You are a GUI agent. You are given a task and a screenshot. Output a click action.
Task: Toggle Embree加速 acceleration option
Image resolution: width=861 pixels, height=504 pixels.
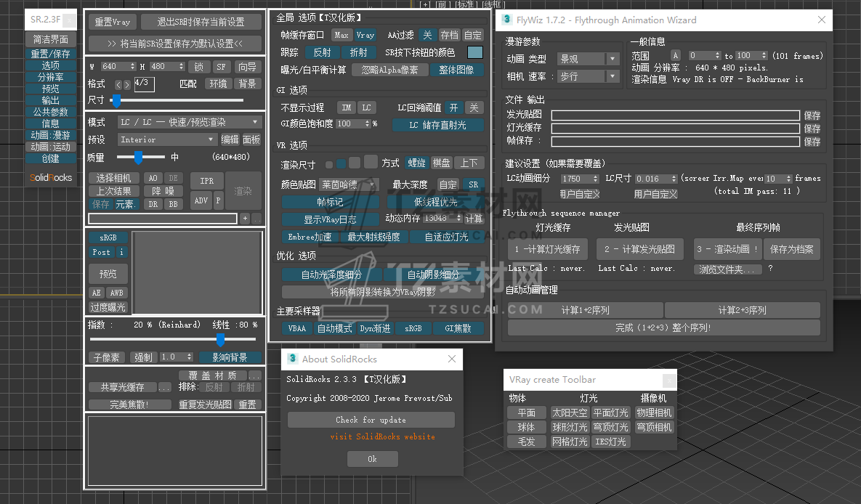point(309,237)
